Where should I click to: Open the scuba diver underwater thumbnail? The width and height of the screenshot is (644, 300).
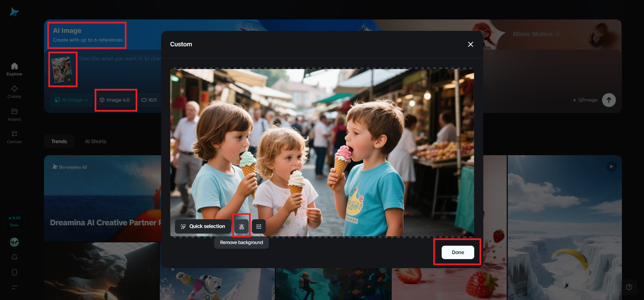tap(333, 284)
